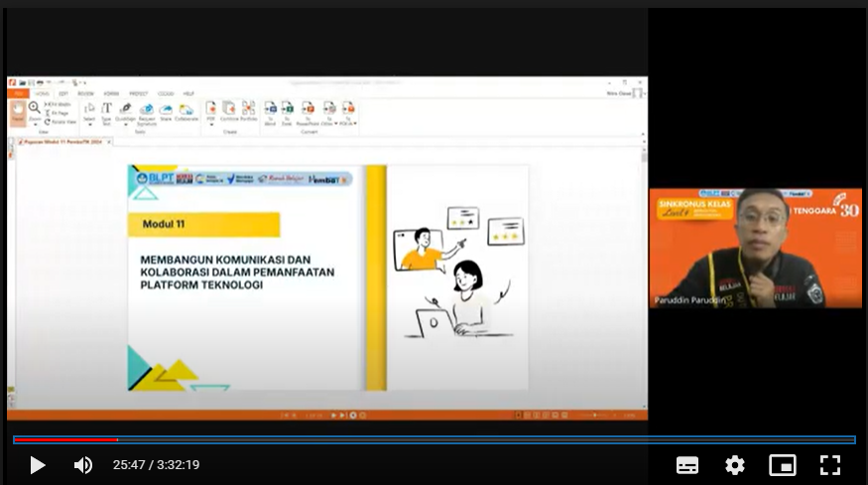Click Rotate View option
The width and height of the screenshot is (868, 485).
click(60, 122)
